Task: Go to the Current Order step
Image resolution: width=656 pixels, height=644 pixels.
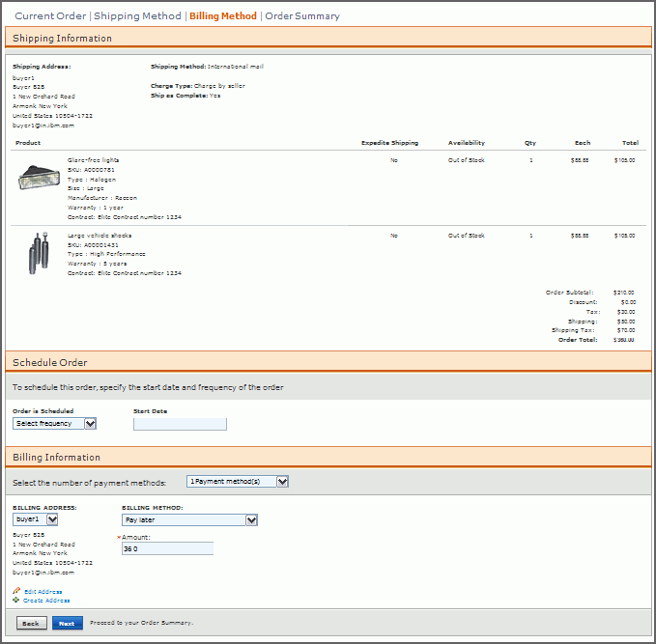Action: [x=49, y=16]
